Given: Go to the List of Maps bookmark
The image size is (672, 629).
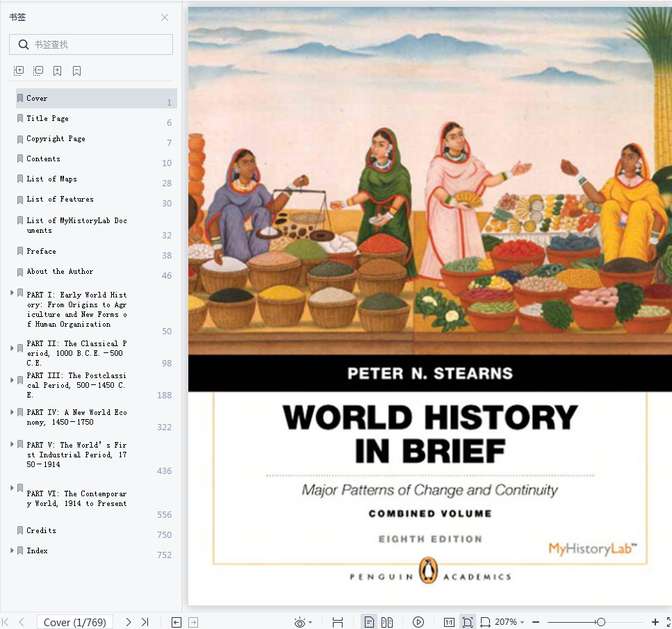Looking at the screenshot, I should [x=51, y=179].
